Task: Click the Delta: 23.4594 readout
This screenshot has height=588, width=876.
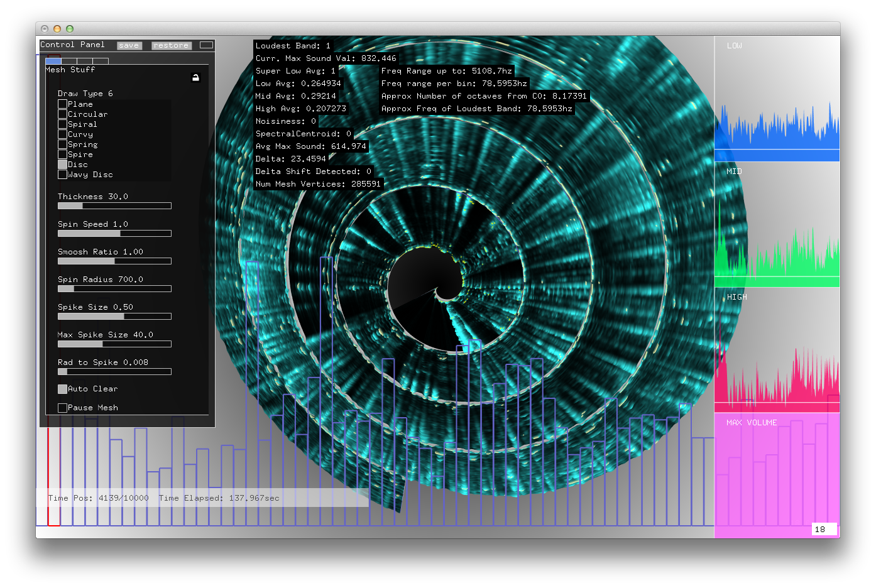Action: (x=291, y=159)
